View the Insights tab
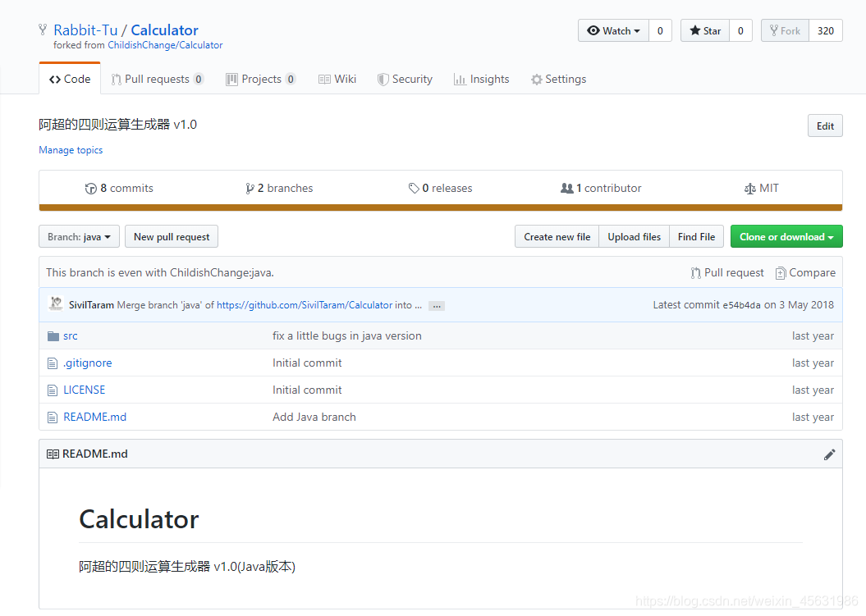The width and height of the screenshot is (866, 616). [x=482, y=79]
